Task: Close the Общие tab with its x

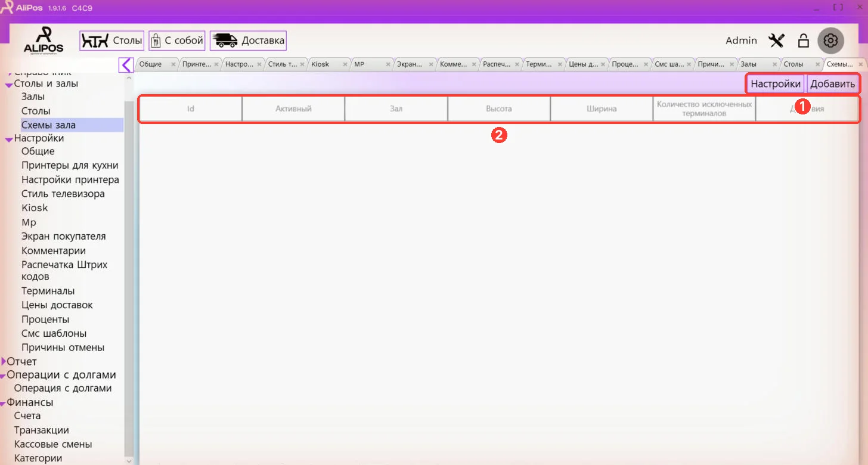Action: pyautogui.click(x=173, y=64)
